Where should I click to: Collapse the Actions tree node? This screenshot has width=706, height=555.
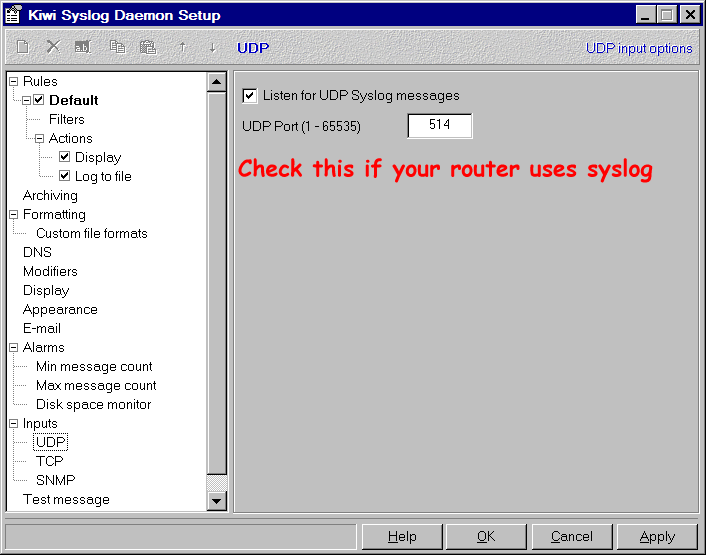click(x=40, y=138)
